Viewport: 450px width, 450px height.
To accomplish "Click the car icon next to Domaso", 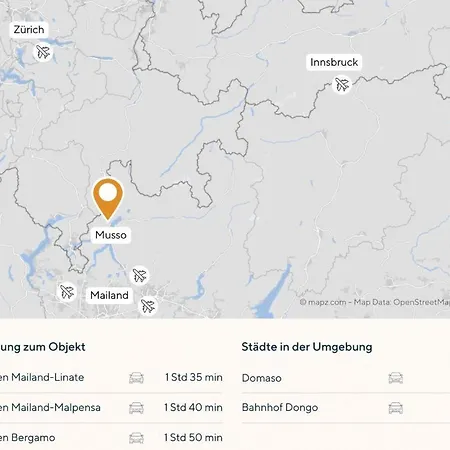I will click(396, 378).
